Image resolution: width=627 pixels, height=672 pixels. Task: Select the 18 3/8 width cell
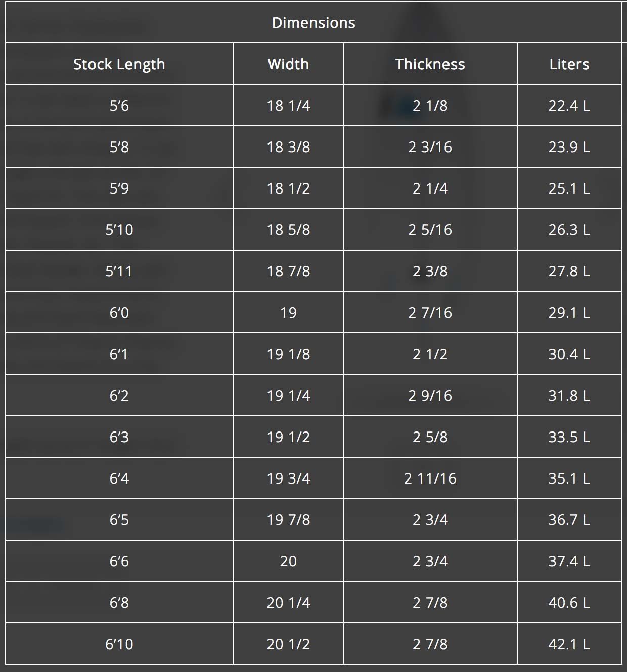(x=288, y=147)
